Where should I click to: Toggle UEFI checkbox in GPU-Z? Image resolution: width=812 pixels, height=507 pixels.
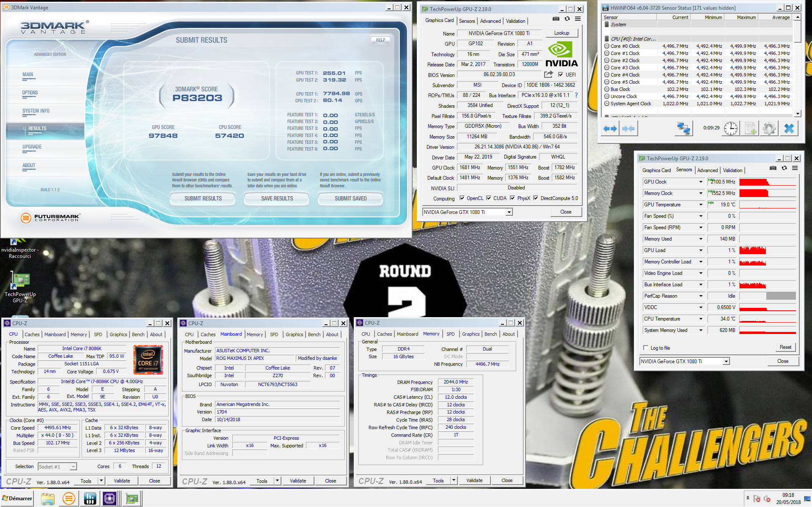point(561,74)
